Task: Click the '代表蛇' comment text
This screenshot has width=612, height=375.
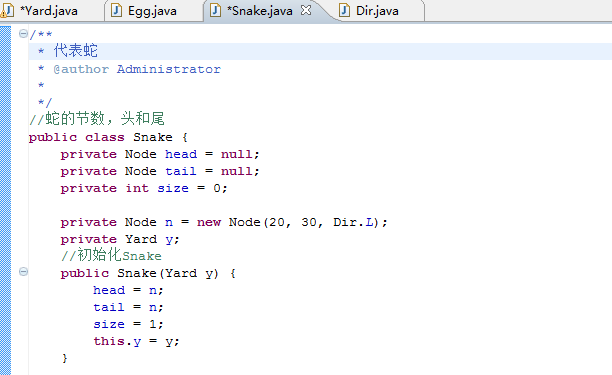Action: 76,51
